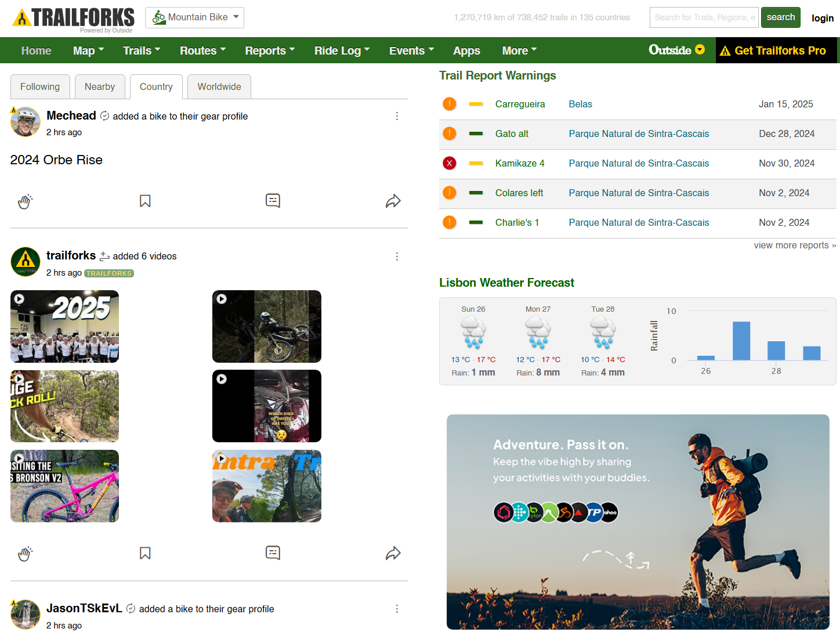Open the Kamikaze 4 trail link
840x639 pixels.
[520, 163]
